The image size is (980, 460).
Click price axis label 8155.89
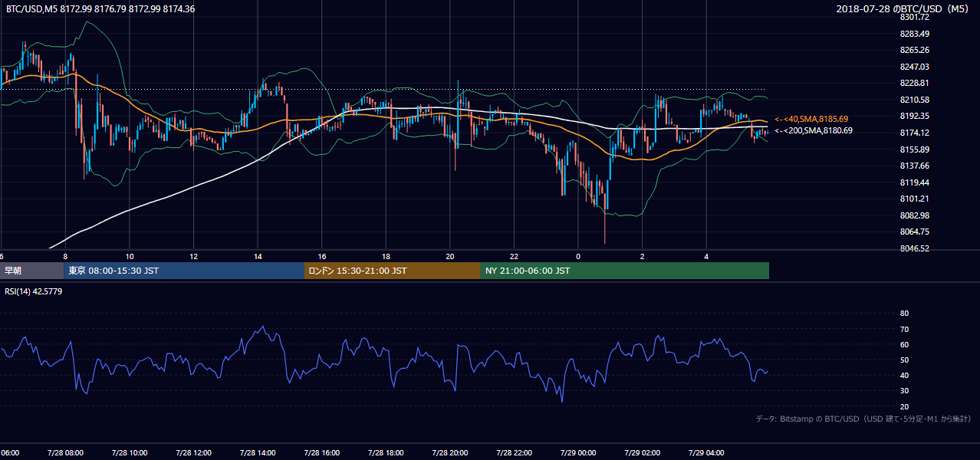[915, 149]
